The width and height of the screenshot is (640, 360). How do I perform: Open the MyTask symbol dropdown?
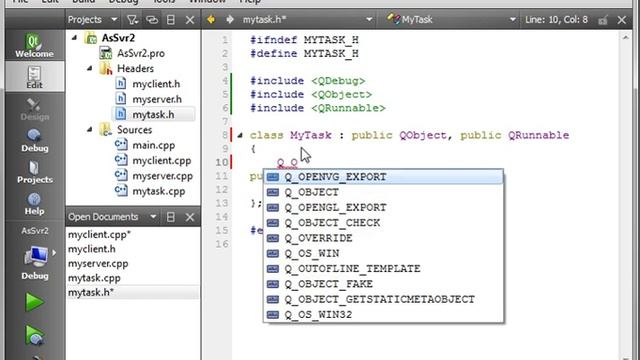[451, 19]
